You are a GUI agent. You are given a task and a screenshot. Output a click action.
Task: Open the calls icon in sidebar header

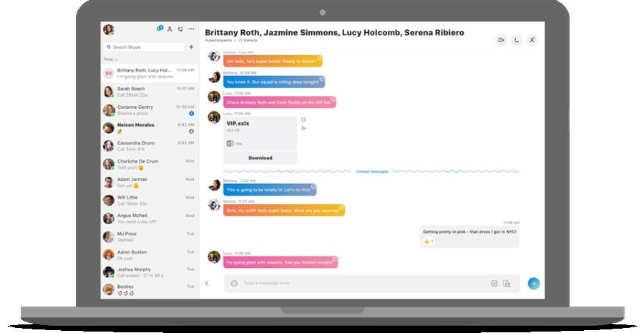[180, 29]
